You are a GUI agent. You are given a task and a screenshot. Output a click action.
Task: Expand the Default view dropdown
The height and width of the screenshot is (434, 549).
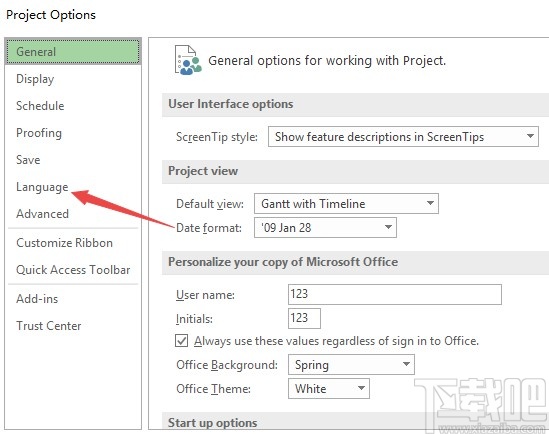(346, 203)
